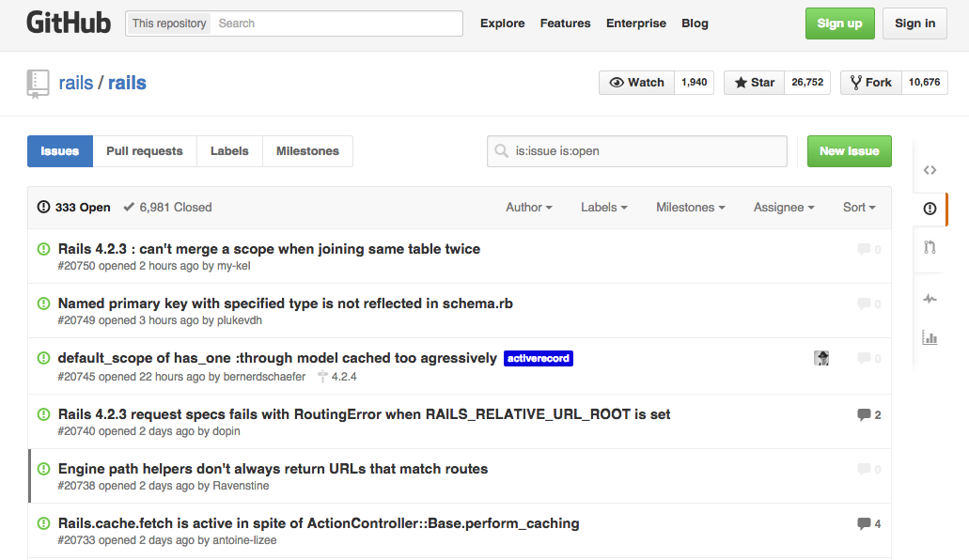Open the Milestones tab
The width and height of the screenshot is (969, 560).
(x=307, y=151)
